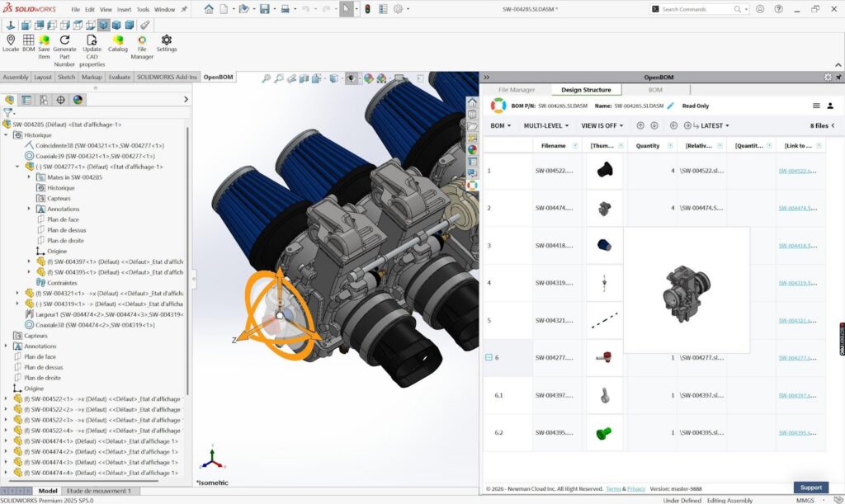845x504 pixels.
Task: Collapse the 8 files chevron
Action: pos(833,125)
